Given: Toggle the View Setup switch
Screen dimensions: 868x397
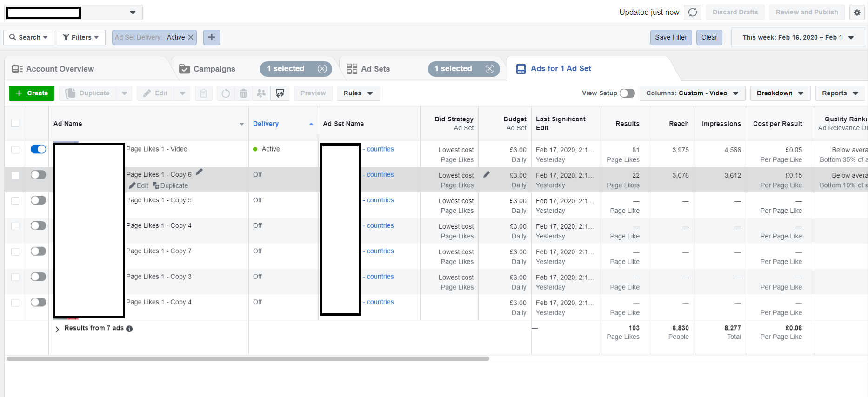Looking at the screenshot, I should click(627, 93).
